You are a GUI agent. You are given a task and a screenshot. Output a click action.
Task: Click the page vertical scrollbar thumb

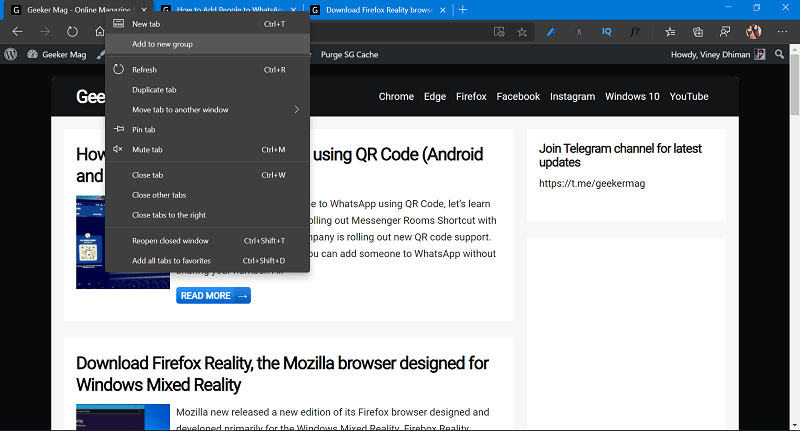click(794, 84)
